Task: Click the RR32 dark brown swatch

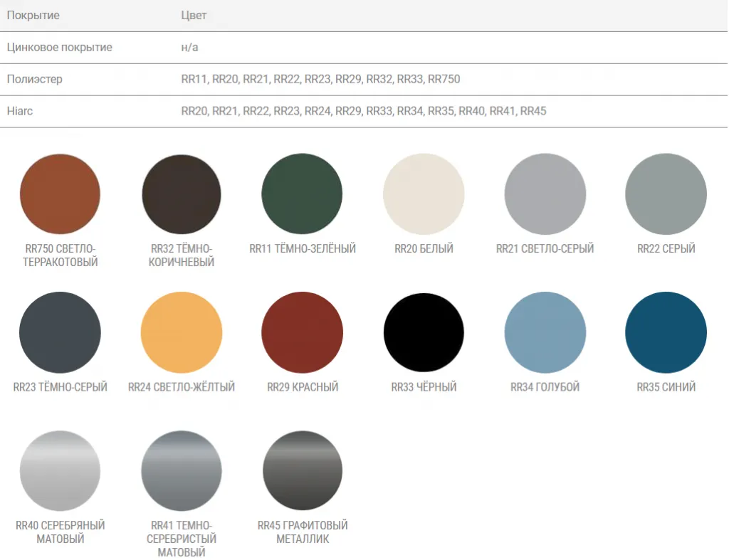Action: click(182, 194)
